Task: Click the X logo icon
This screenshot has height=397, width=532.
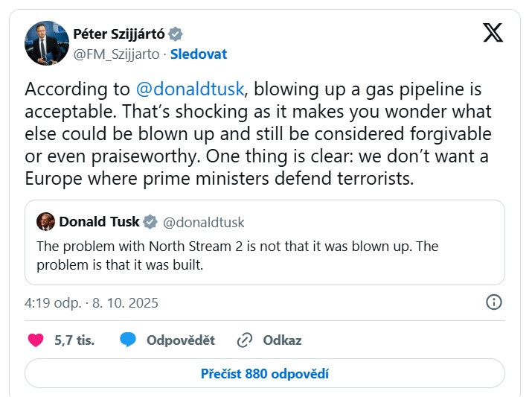Action: pos(493,33)
